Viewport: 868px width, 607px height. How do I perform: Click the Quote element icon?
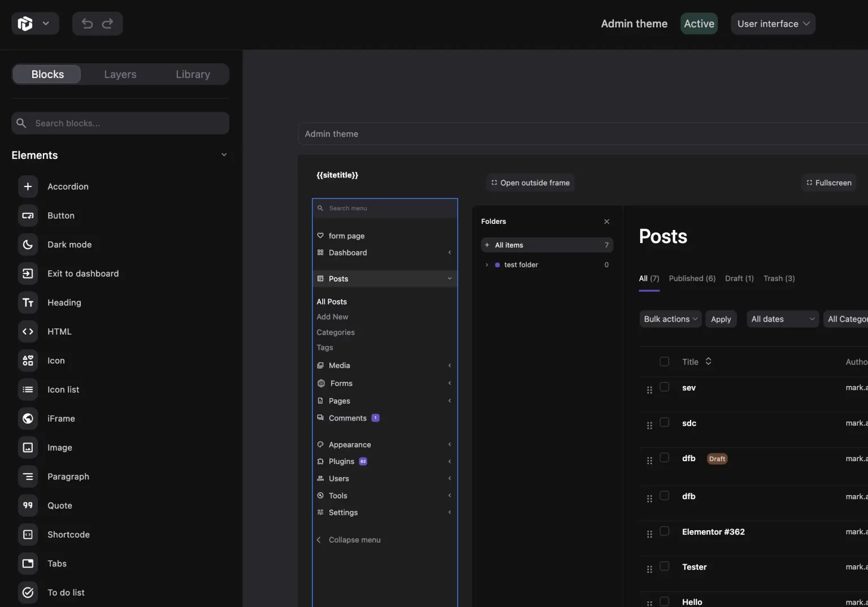coord(28,505)
